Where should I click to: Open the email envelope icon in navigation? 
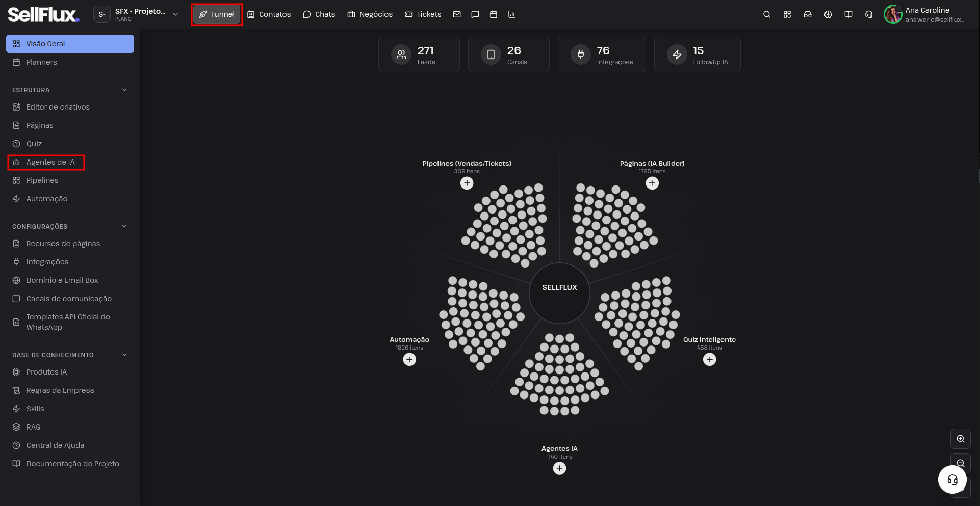pyautogui.click(x=457, y=14)
